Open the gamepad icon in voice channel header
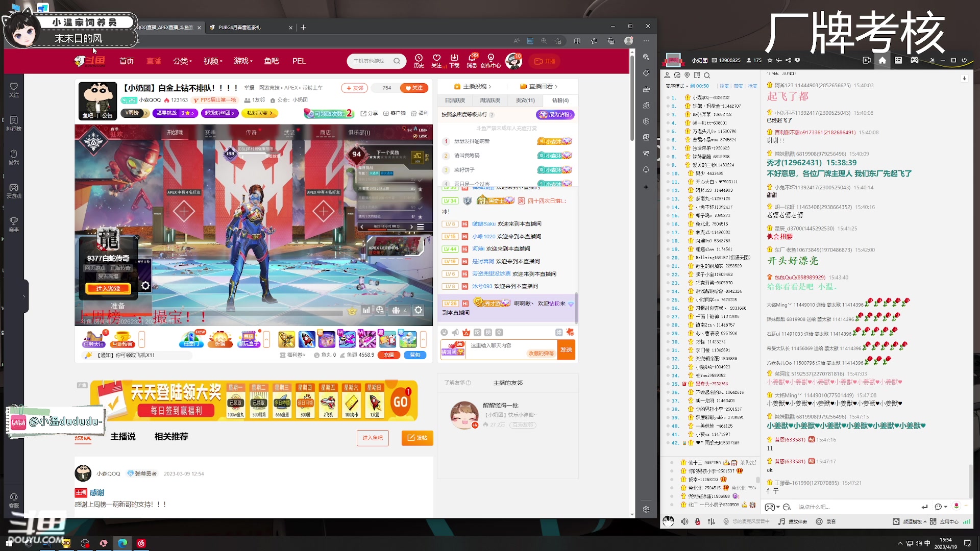Screen dimensions: 980x551 [x=915, y=60]
